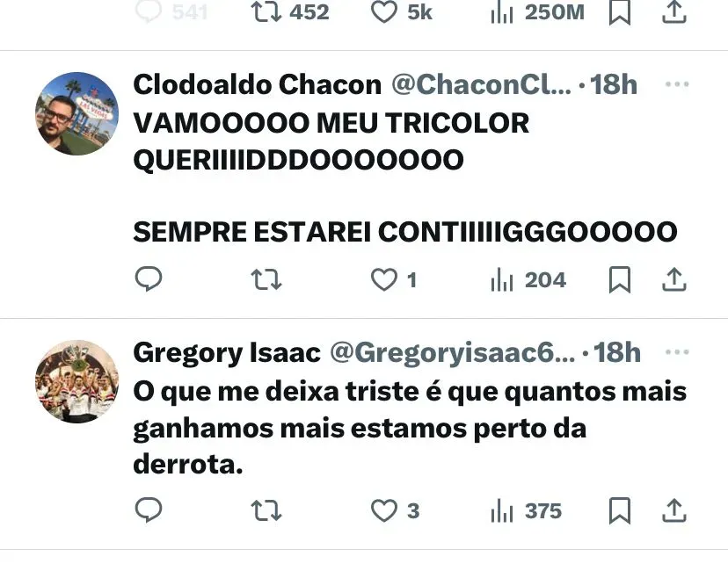Share Clodoaldo Chacon's tweet

coord(673,279)
